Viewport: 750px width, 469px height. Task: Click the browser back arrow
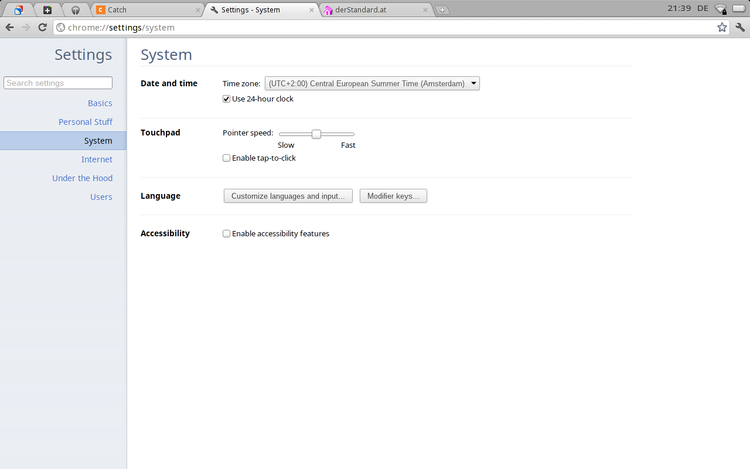tap(10, 27)
